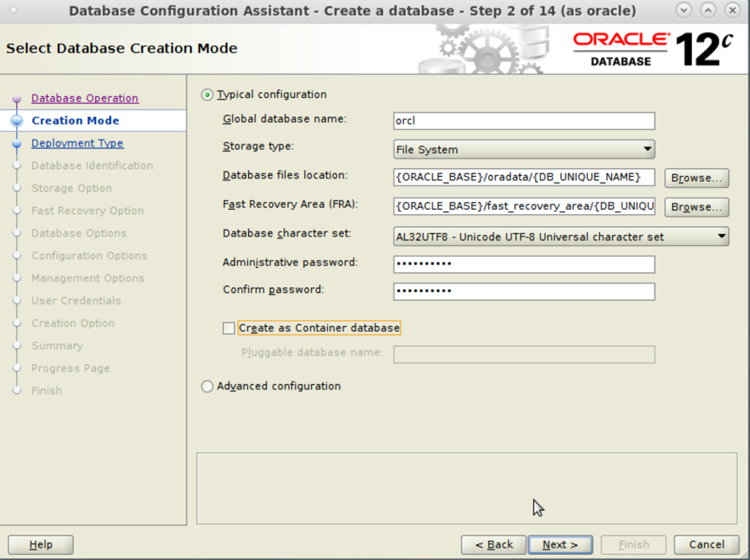Viewport: 750px width, 560px height.
Task: Click the 'Progress Page' step label
Action: [x=71, y=368]
